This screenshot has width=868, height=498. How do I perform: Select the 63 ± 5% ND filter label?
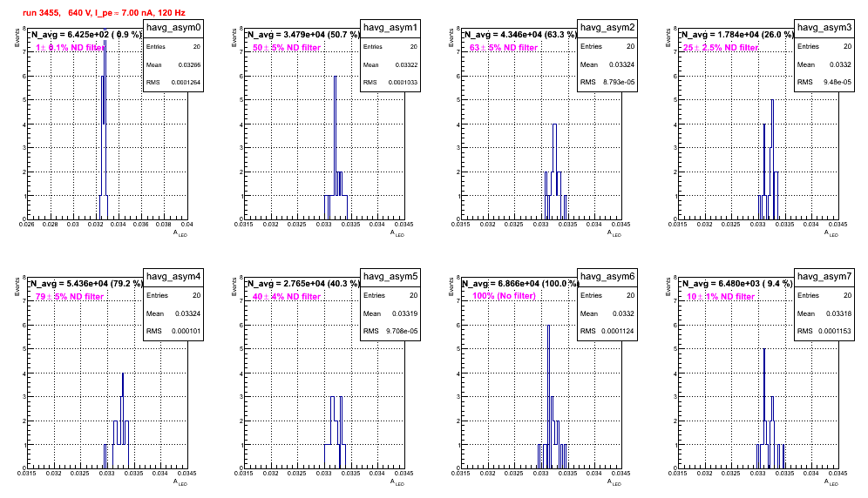click(x=504, y=48)
